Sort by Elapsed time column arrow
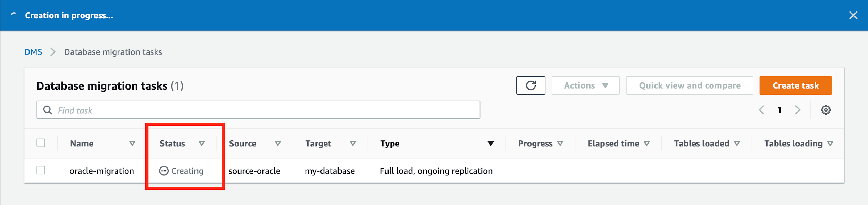Viewport: 868px width, 205px height. coord(646,143)
